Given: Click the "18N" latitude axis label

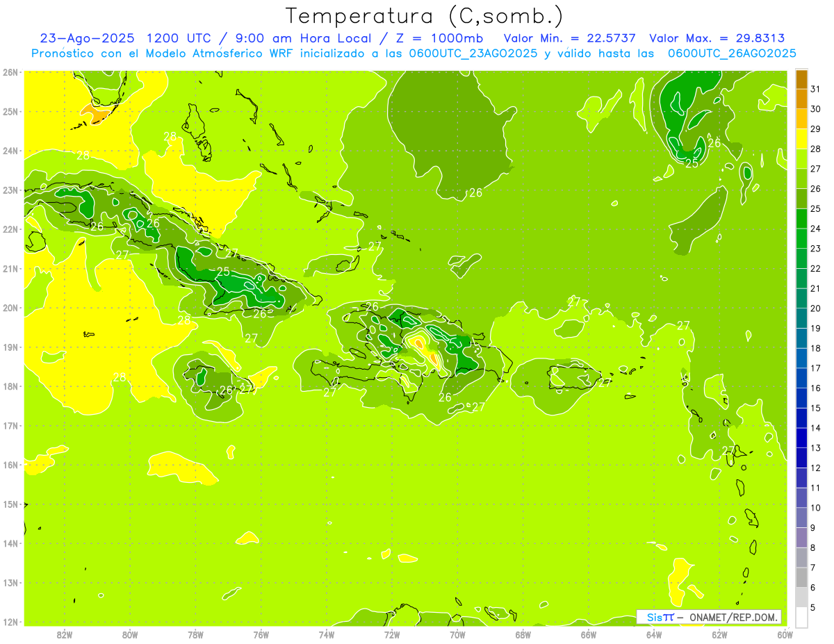Looking at the screenshot, I should point(10,386).
